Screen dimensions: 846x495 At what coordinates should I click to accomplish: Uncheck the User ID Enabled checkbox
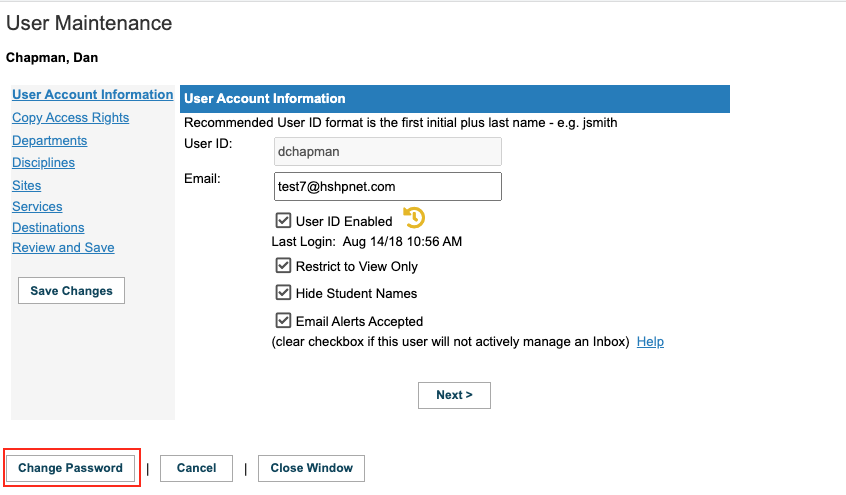point(283,220)
